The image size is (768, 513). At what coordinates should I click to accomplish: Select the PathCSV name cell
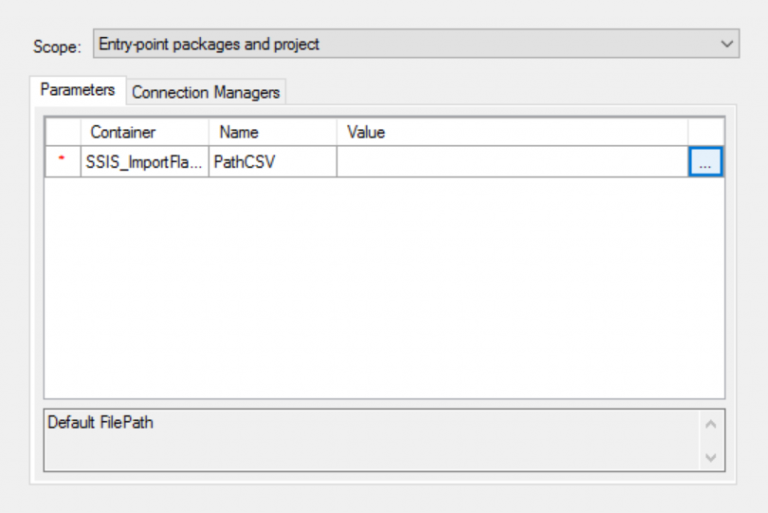[272, 162]
